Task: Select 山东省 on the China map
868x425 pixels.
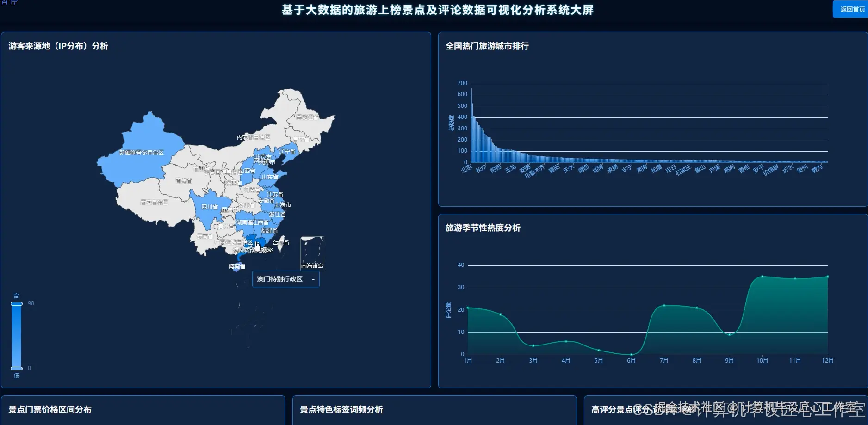Action: 270,177
